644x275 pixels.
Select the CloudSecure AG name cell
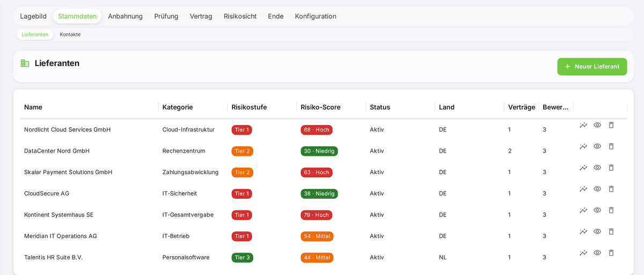[x=47, y=193]
